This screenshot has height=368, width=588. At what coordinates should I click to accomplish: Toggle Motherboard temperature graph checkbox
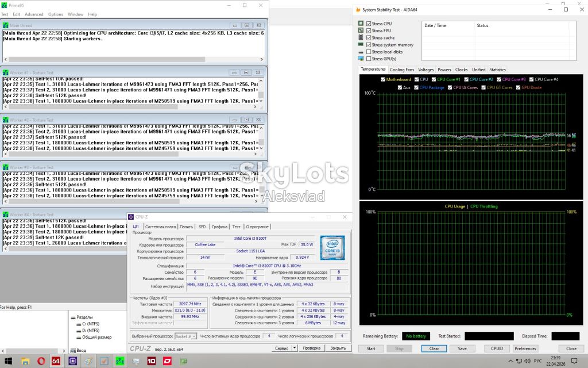pyautogui.click(x=383, y=79)
